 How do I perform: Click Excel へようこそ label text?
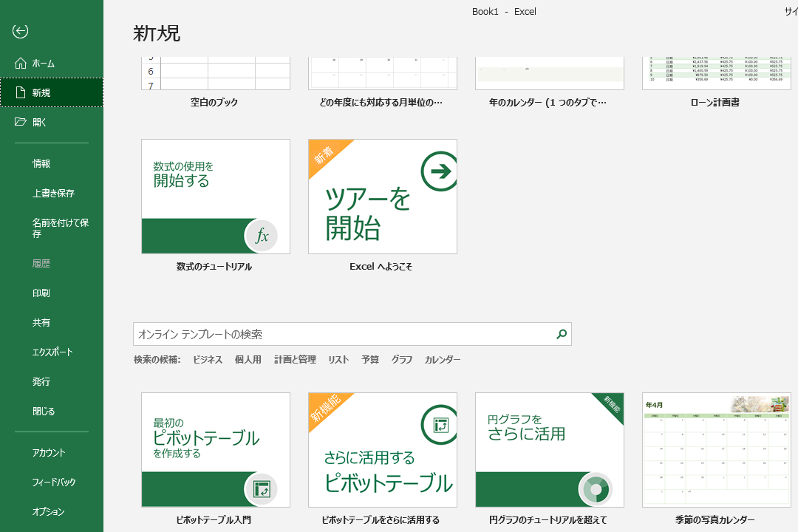381,266
